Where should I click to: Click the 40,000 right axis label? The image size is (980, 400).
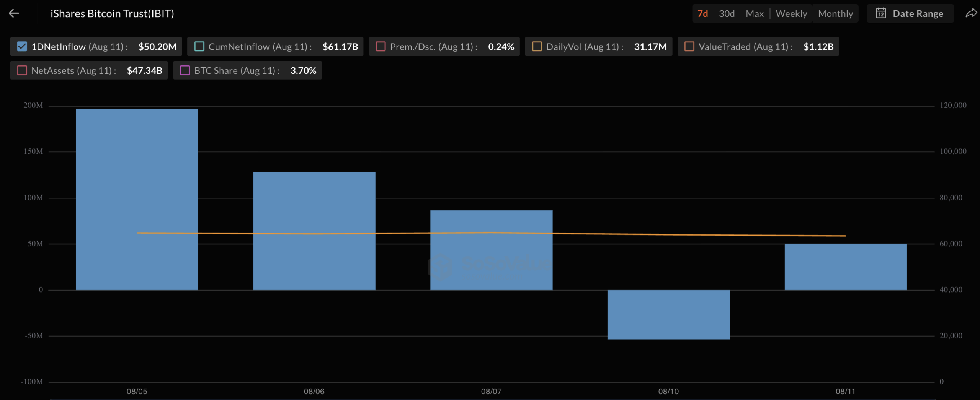(x=951, y=290)
